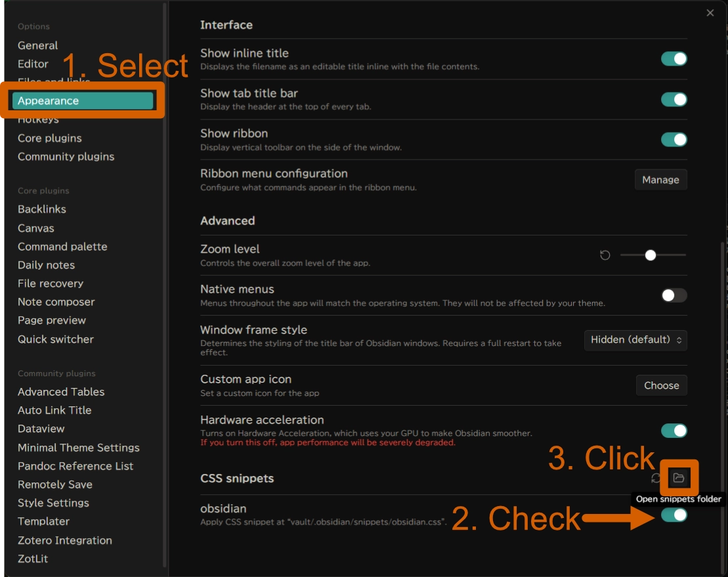Click the Zoom level slider handle
This screenshot has width=728, height=577.
click(x=650, y=255)
